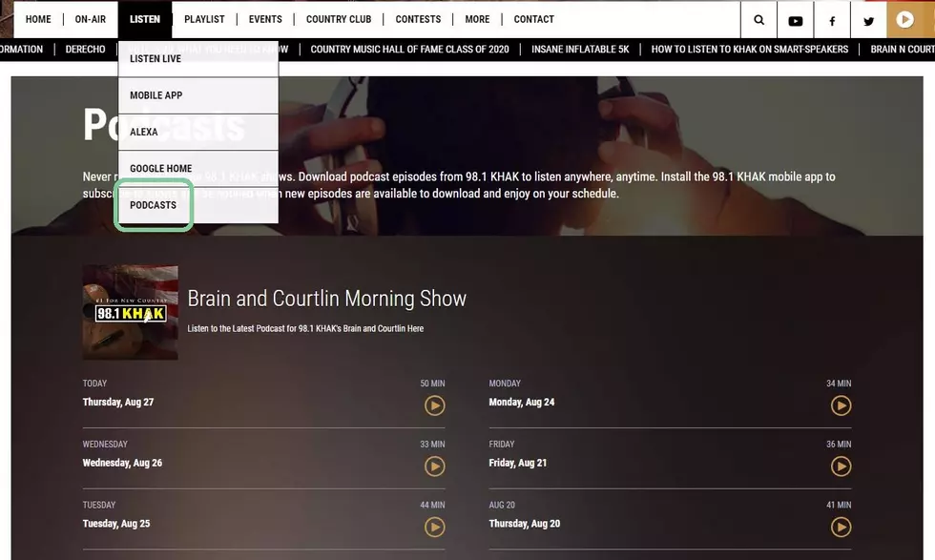Open the Twitter bird icon
This screenshot has width=935, height=560.
tap(868, 21)
